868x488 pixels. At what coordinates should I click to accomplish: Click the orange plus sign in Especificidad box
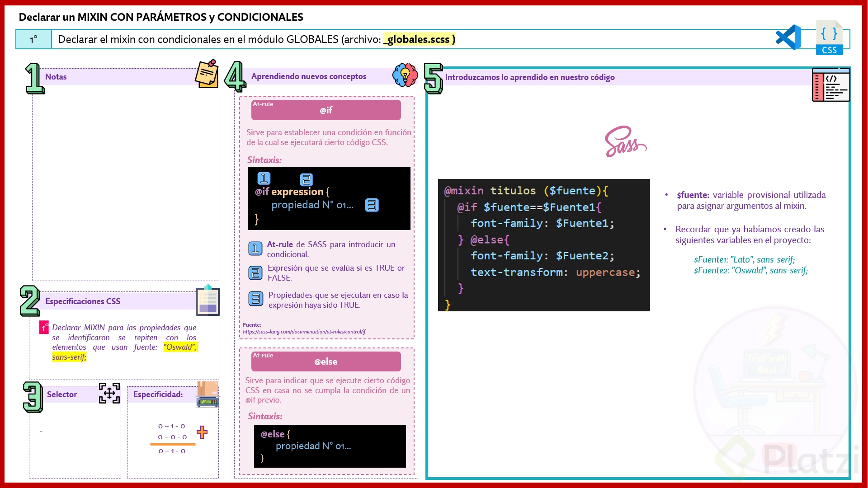[x=202, y=432]
